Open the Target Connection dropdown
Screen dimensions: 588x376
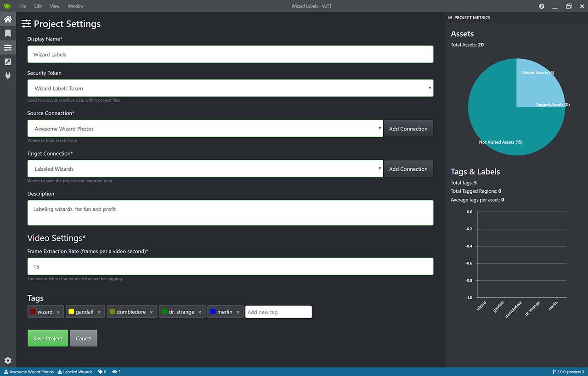point(205,169)
